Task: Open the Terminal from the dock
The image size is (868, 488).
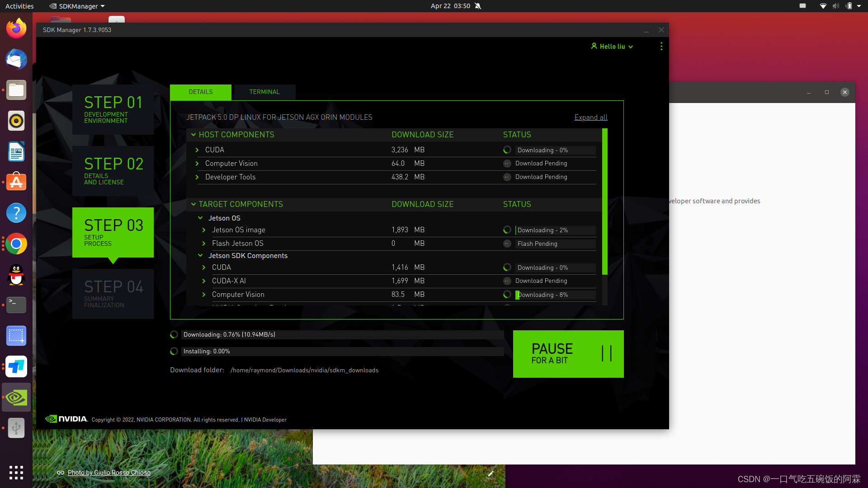Action: point(16,305)
